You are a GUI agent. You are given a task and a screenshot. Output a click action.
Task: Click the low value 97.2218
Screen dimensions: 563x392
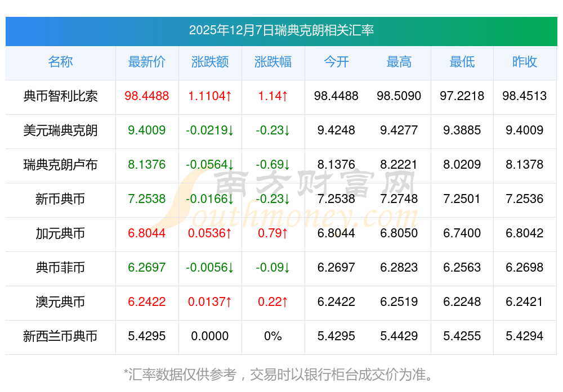462,96
